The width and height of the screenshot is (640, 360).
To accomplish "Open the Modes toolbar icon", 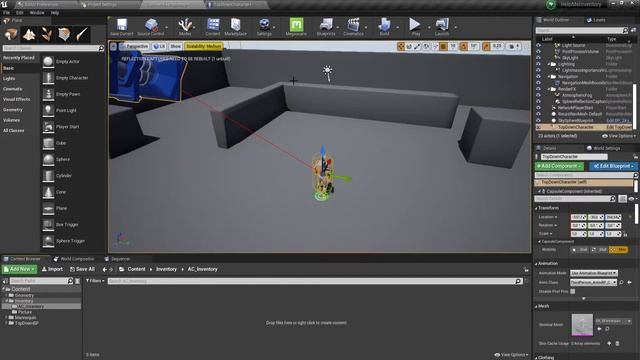I will click(x=185, y=25).
